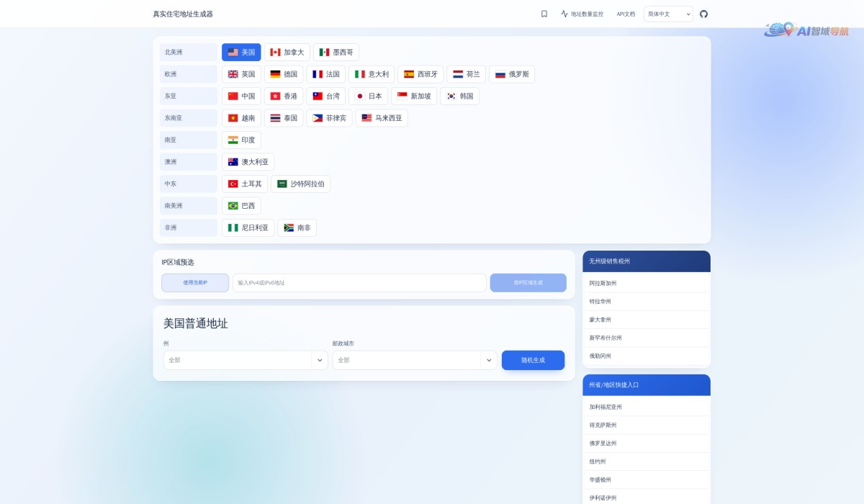Select 法国 country button
The image size is (864, 504).
pyautogui.click(x=326, y=74)
